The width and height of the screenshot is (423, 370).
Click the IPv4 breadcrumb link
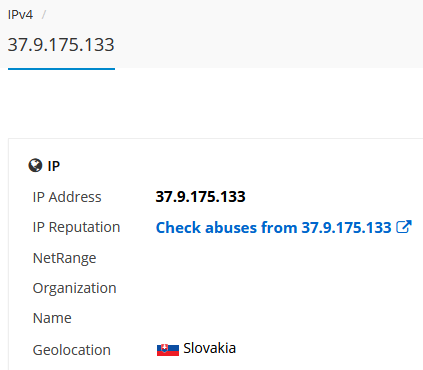coord(20,15)
